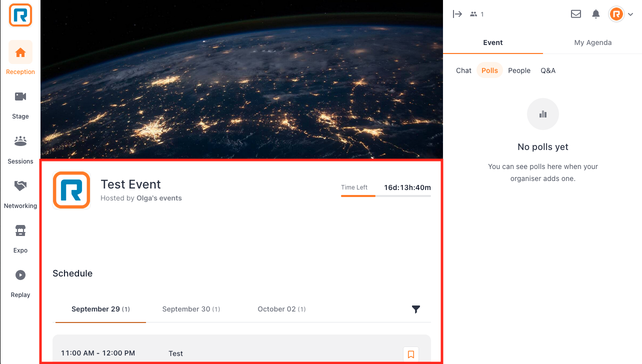The image size is (642, 364).
Task: Click the Schedule heading
Action: point(72,273)
